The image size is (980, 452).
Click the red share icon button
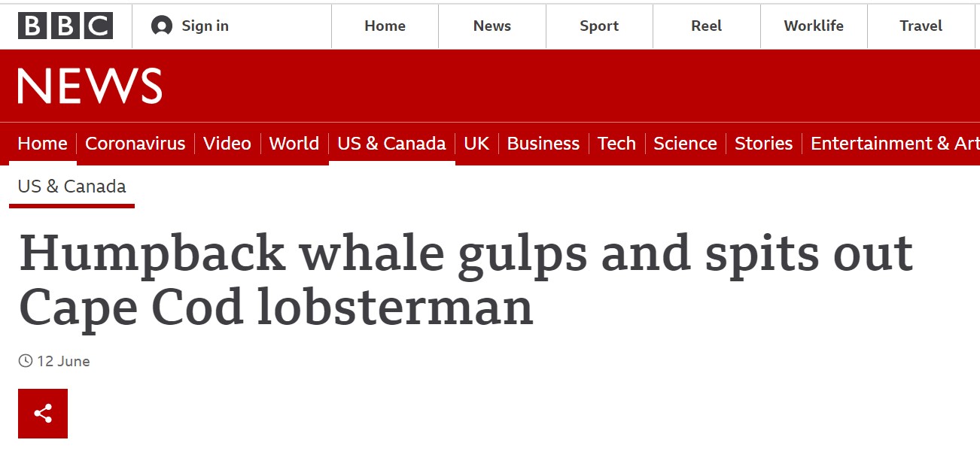[x=43, y=413]
